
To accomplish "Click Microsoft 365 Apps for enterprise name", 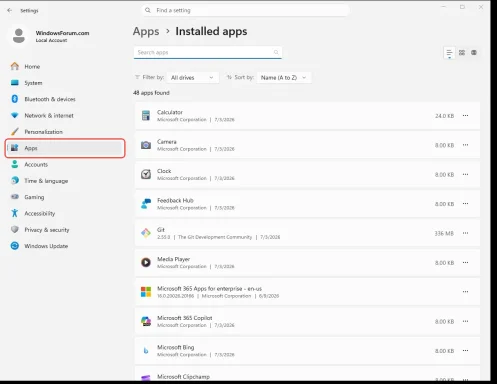I will (209, 289).
